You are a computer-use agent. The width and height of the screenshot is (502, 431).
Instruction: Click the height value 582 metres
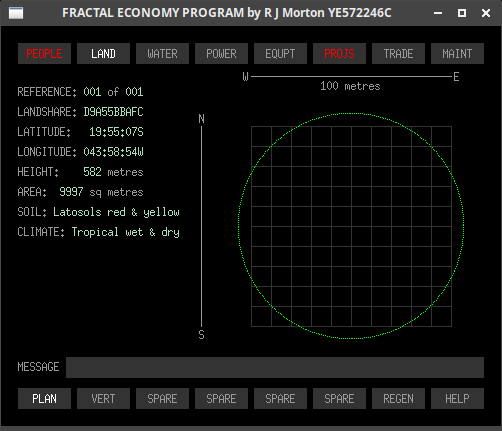click(113, 172)
